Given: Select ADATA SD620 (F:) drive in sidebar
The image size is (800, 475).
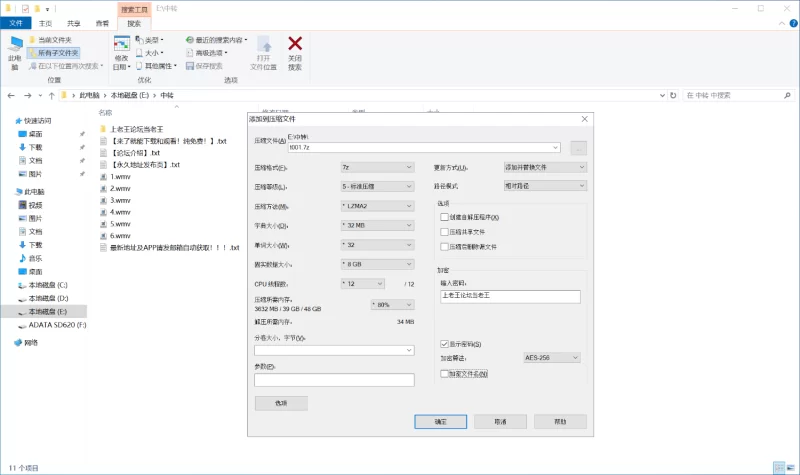Looking at the screenshot, I should tap(57, 324).
